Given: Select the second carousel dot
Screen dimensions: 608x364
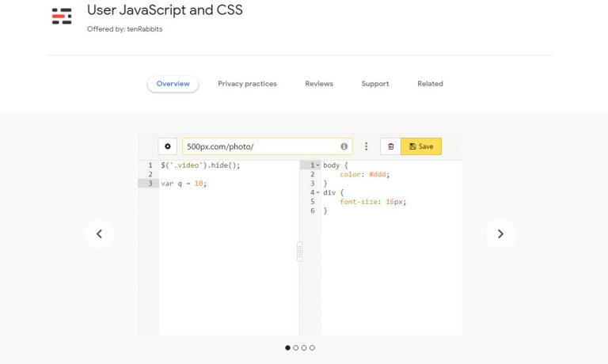Looking at the screenshot, I should [296, 347].
